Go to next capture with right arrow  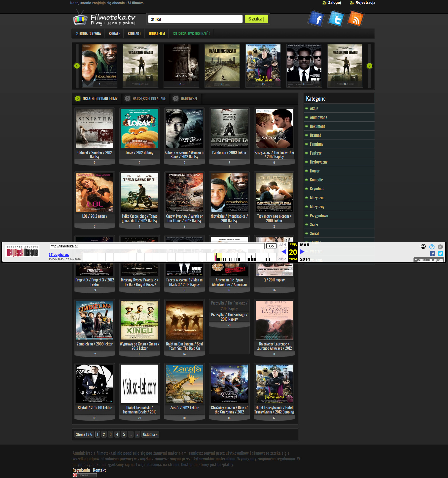[302, 252]
